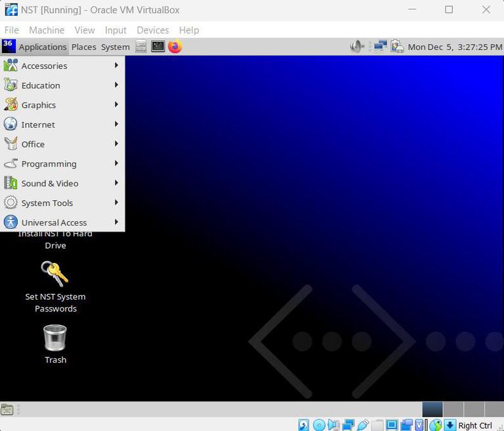Click the virtualization V processor status icon
Image resolution: width=504 pixels, height=431 pixels.
[419, 425]
